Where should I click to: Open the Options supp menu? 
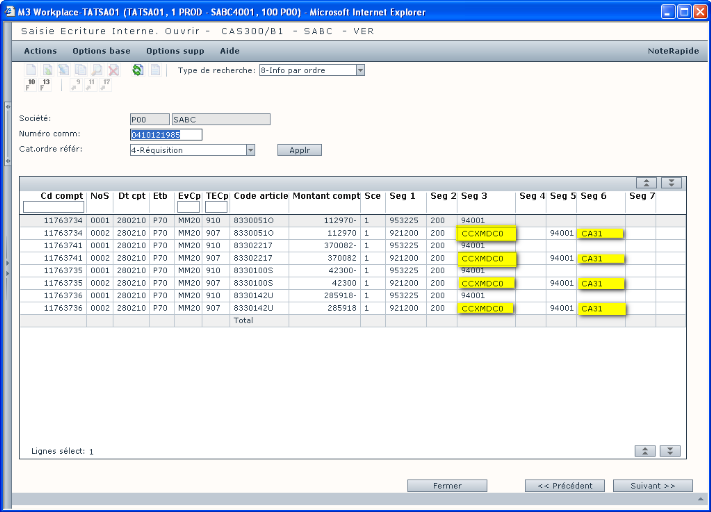[x=175, y=50]
